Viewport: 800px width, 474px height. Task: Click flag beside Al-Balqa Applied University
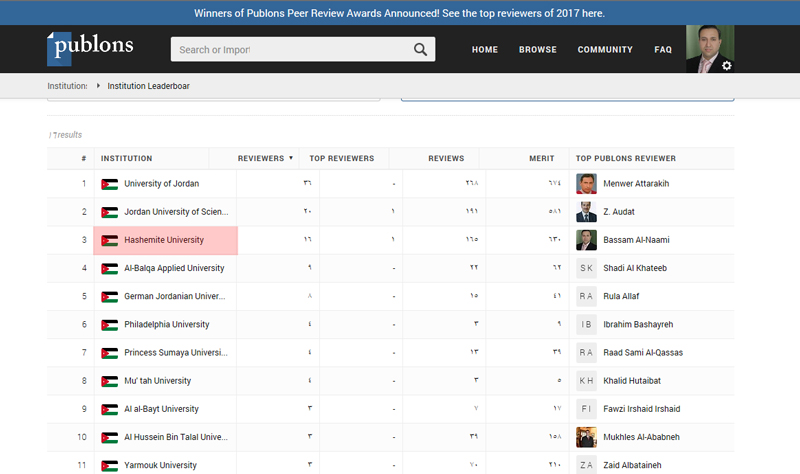(x=109, y=269)
